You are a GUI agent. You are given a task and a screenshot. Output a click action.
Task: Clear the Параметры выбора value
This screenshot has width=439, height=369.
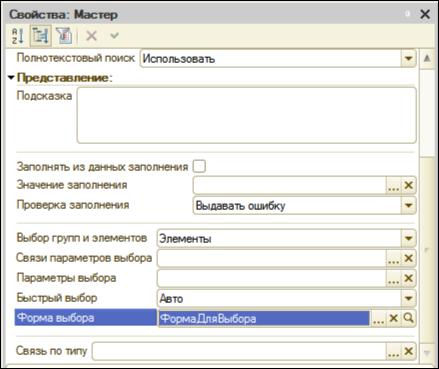(408, 278)
